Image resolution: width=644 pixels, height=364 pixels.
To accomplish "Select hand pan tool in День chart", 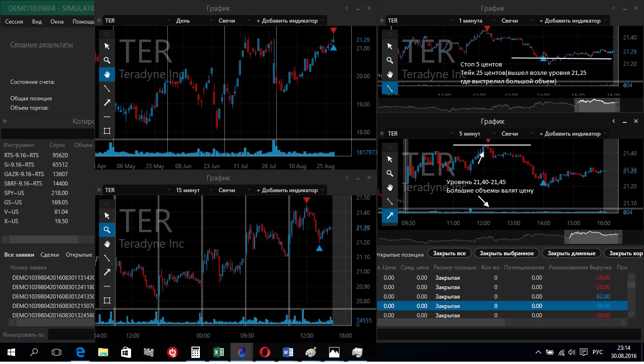I will [x=107, y=74].
